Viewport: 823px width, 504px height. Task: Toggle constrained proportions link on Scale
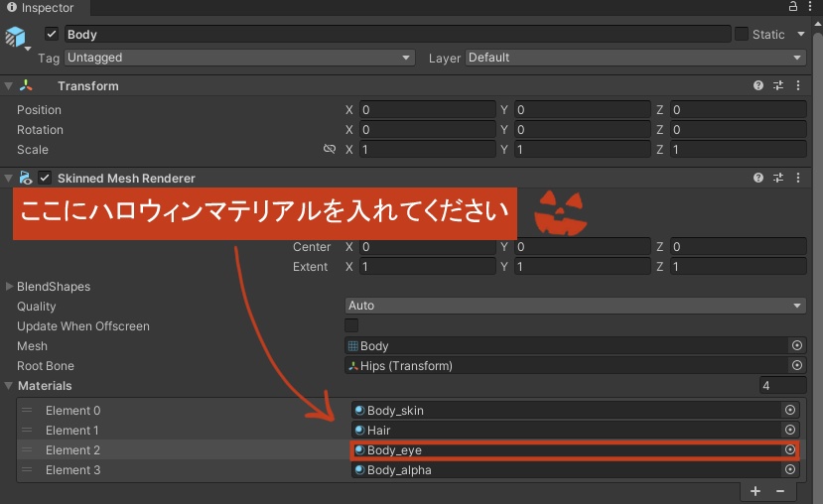pyautogui.click(x=329, y=149)
